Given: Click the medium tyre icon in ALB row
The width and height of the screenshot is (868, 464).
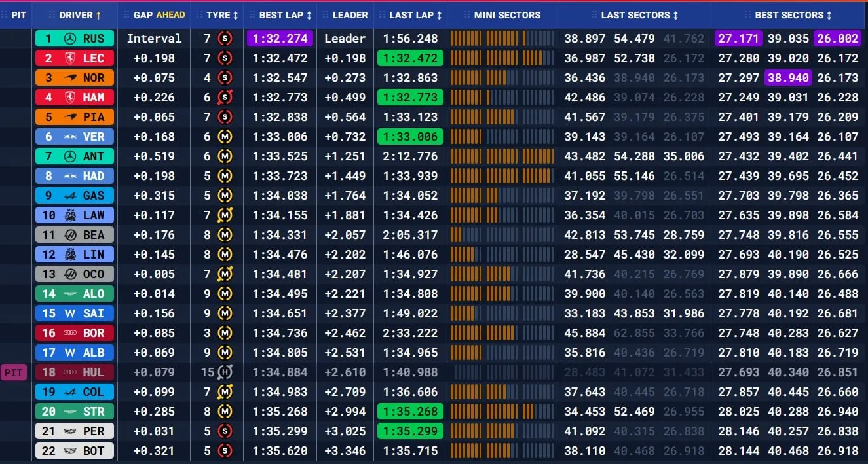Looking at the screenshot, I should 225,353.
